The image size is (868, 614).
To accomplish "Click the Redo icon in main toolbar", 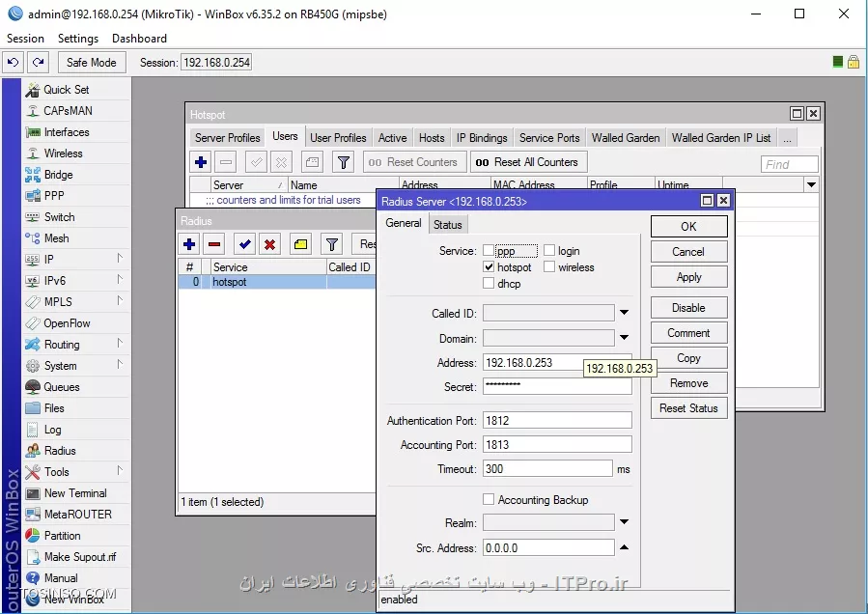I will [39, 63].
